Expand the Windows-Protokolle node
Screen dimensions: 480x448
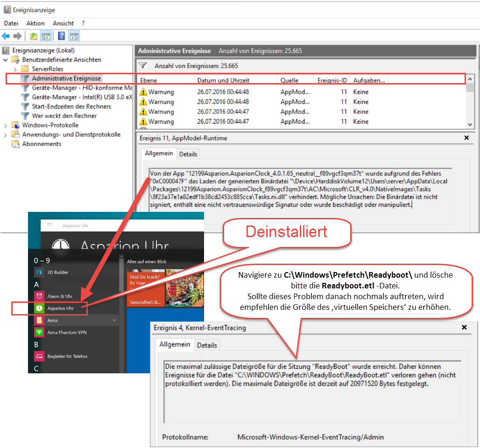(6, 125)
